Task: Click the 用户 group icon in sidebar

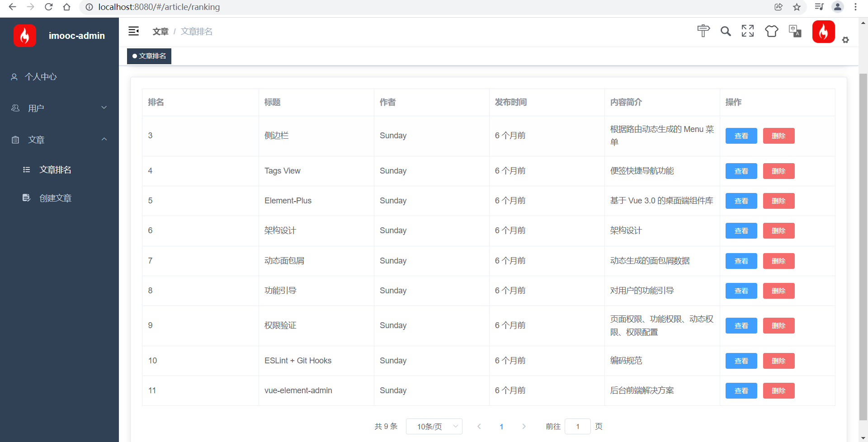Action: click(x=15, y=108)
